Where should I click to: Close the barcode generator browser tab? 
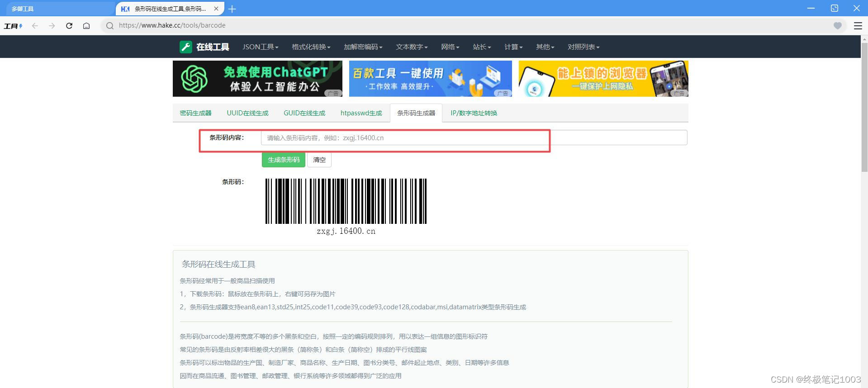pos(216,9)
